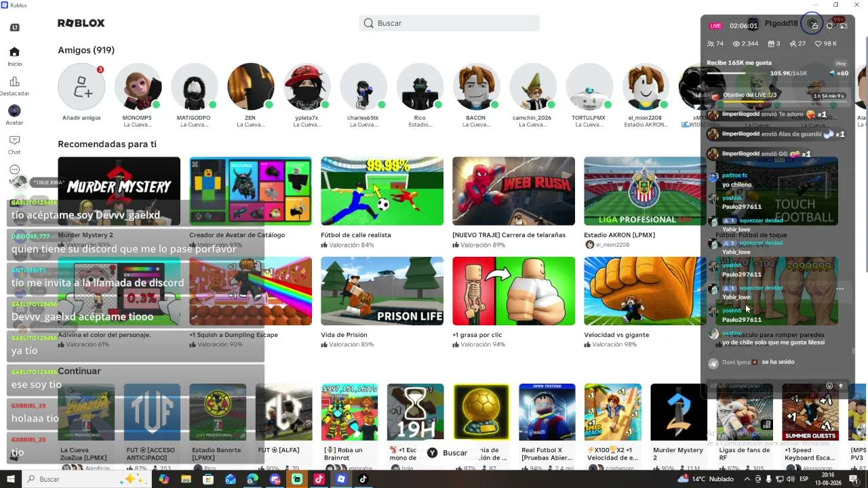
Task: Click the Añadir comentario input
Action: click(765, 386)
